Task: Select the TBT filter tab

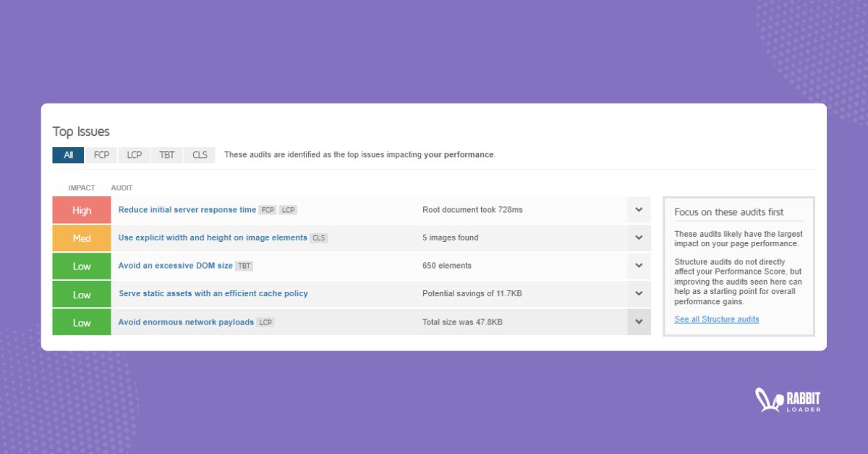Action: tap(166, 154)
